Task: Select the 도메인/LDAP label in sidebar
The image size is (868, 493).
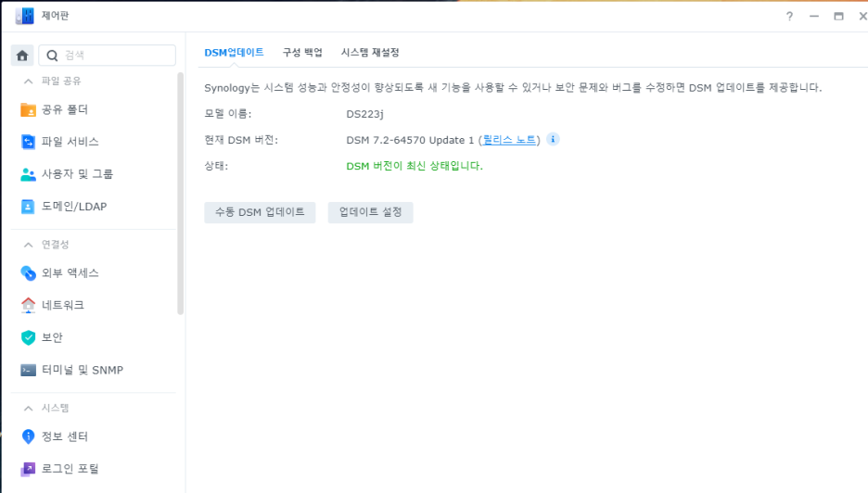Action: pyautogui.click(x=74, y=207)
